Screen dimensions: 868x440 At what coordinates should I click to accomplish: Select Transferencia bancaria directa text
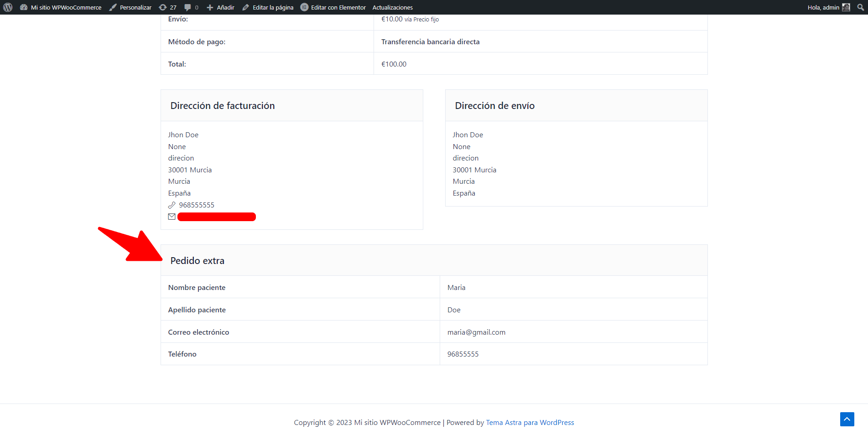[x=430, y=41]
